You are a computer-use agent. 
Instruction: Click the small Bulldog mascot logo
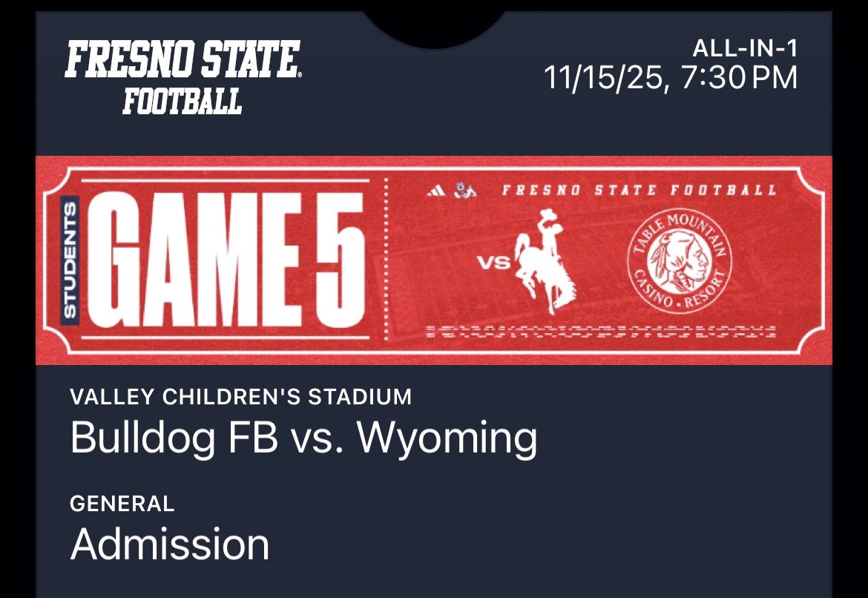[465, 191]
